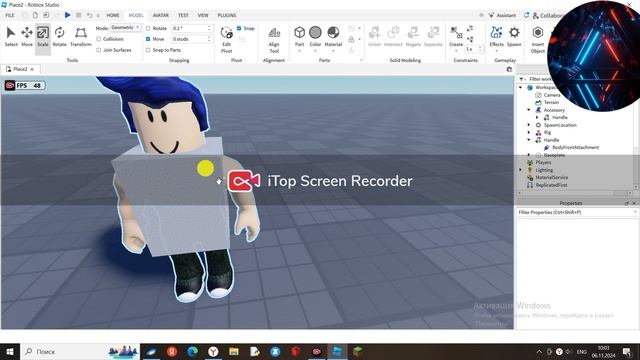Screen dimensions: 640x360
Task: Select the Place2 document tab
Action: (x=20, y=69)
